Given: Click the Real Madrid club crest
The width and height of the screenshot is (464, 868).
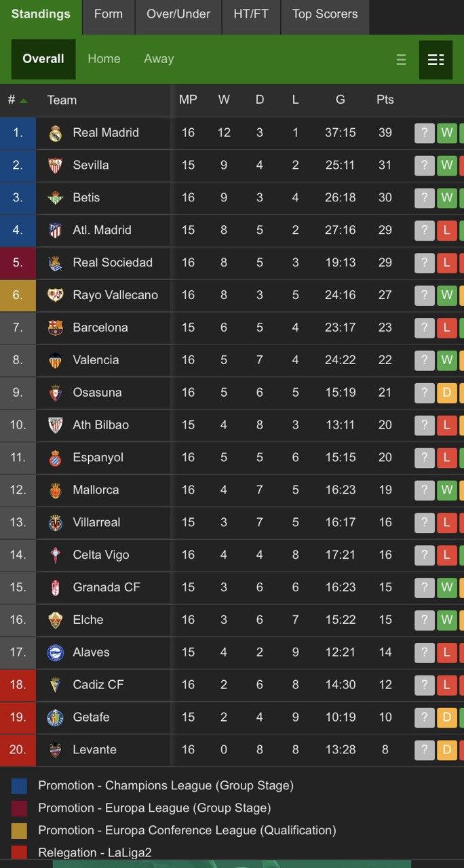Looking at the screenshot, I should [x=55, y=133].
